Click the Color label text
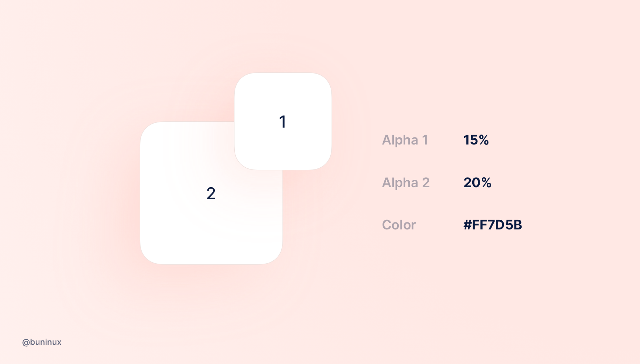The image size is (640, 364). pos(399,225)
